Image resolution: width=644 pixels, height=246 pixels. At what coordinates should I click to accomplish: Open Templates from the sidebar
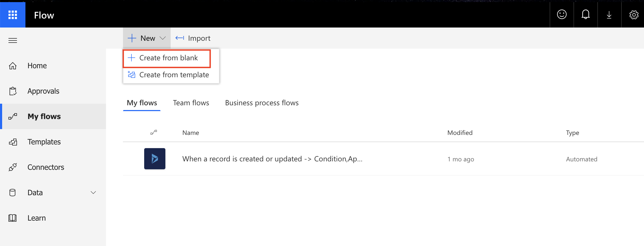tap(44, 142)
